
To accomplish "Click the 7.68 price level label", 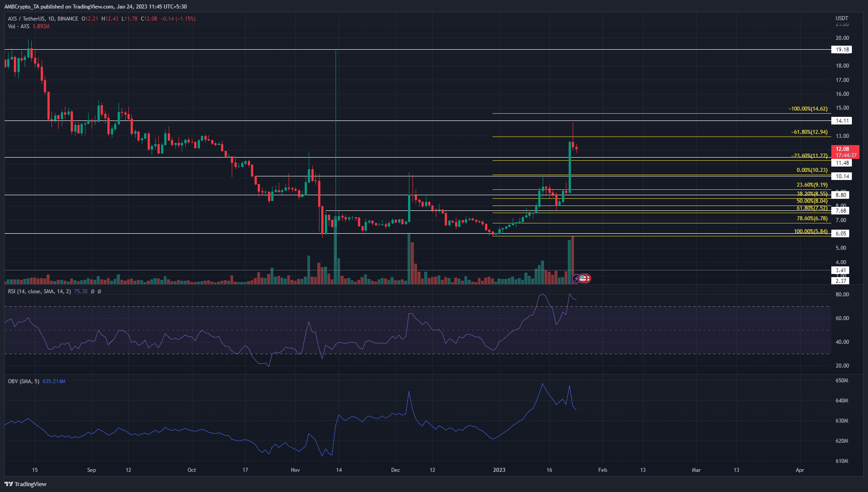I will point(841,211).
